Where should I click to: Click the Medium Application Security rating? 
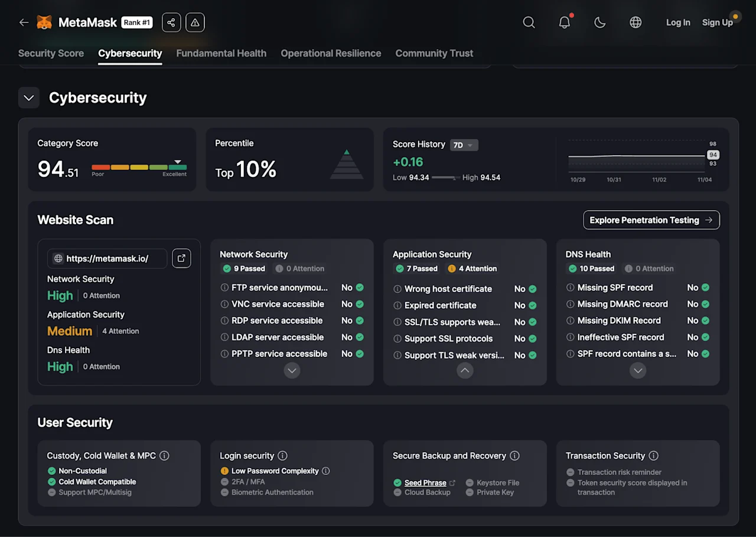70,331
